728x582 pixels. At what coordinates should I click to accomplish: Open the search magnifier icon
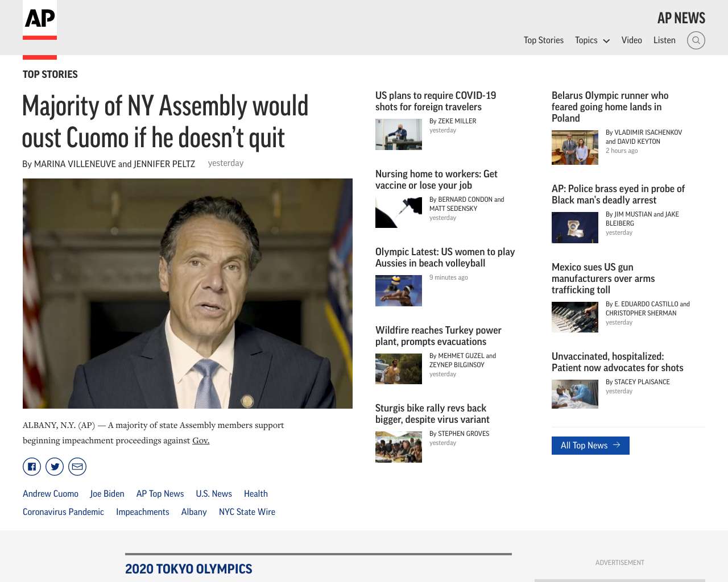point(696,40)
